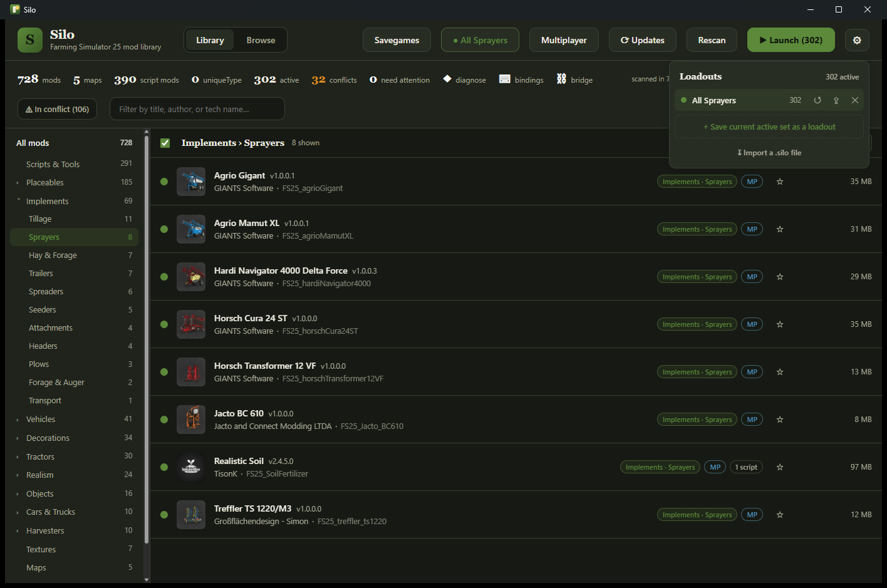Click Save current active set as loadout
The height and width of the screenshot is (588, 887).
point(769,126)
